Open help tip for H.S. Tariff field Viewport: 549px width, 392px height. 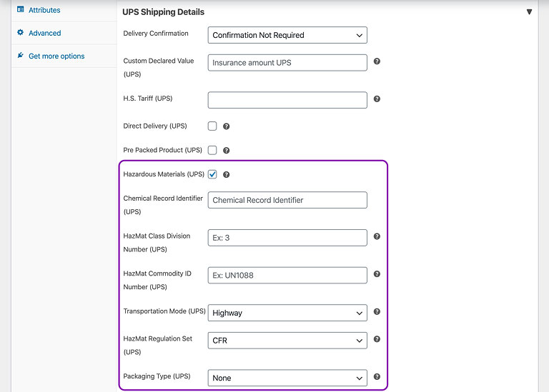[x=377, y=99]
